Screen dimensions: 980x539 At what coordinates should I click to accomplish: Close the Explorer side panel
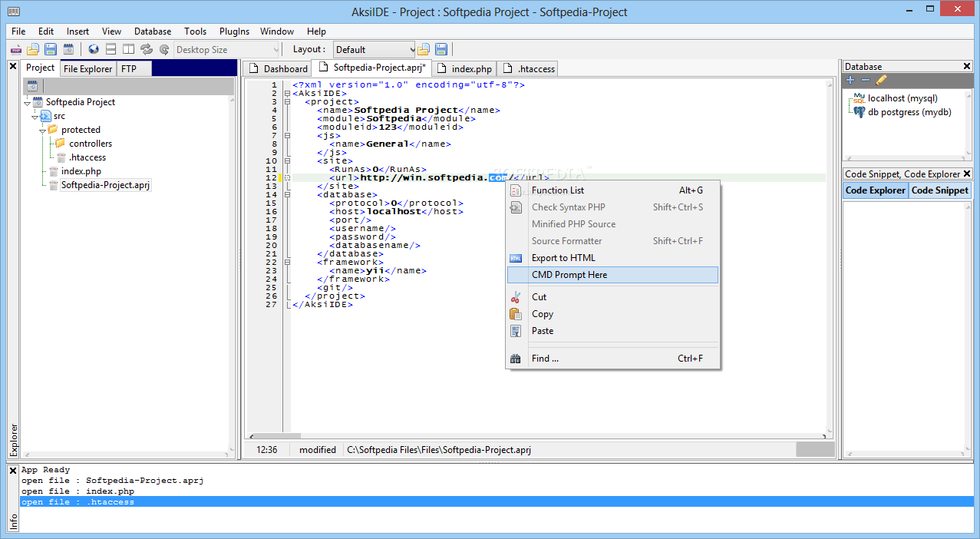(13, 66)
